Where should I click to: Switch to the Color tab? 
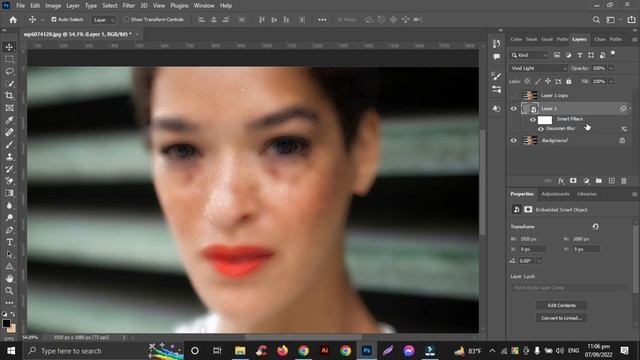point(516,39)
